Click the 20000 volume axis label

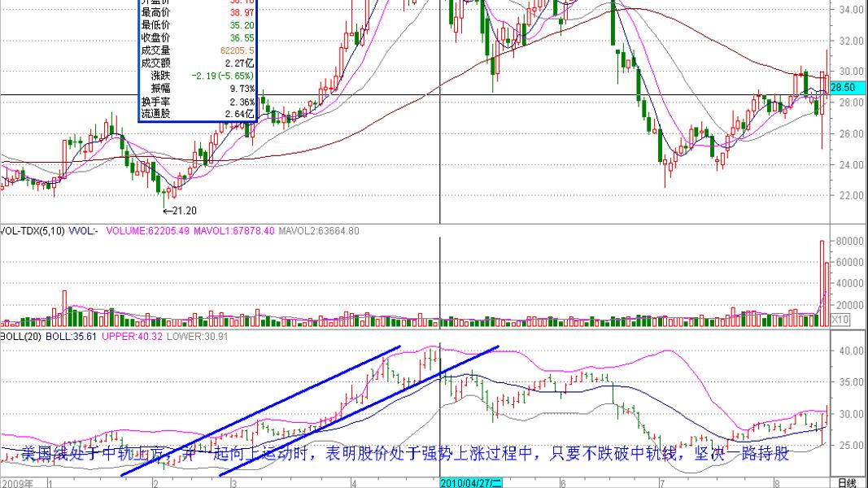click(x=850, y=305)
